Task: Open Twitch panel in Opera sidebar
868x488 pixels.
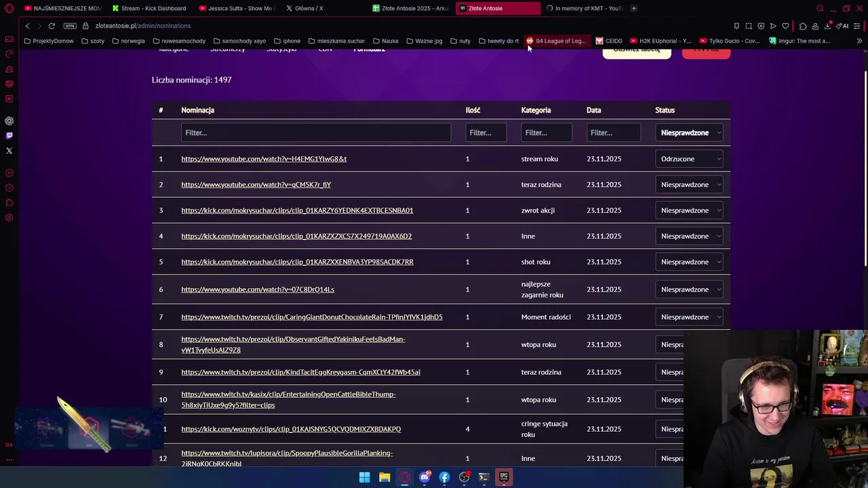Action: [x=9, y=136]
